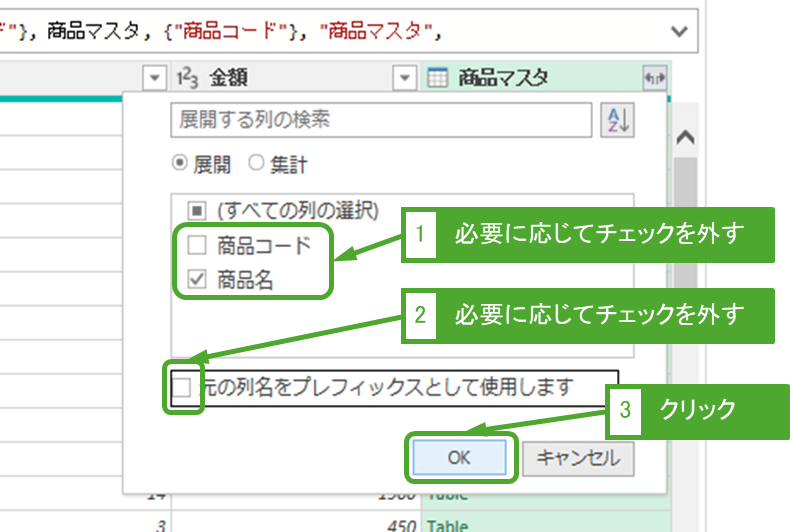Click the Table cell beside value 450

[450, 525]
